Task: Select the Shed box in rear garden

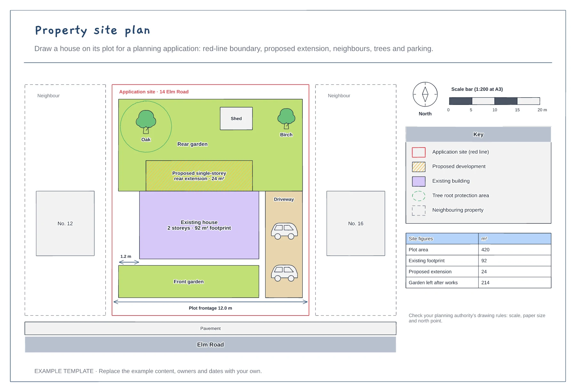Action: pos(236,118)
